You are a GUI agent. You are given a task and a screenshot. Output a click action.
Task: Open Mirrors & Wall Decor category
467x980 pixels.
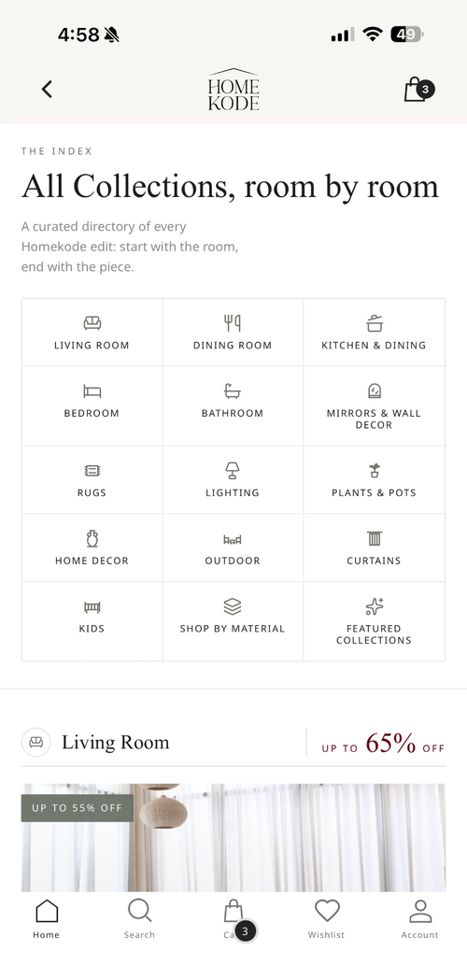point(374,405)
